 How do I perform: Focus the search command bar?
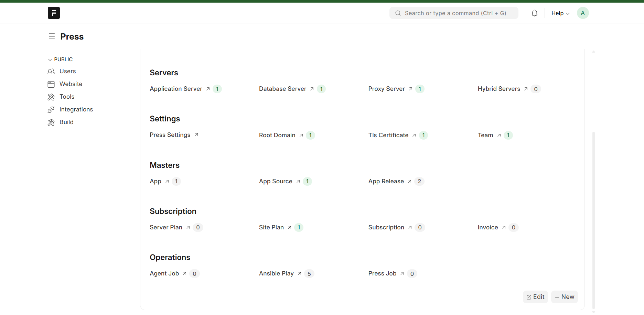coord(454,13)
